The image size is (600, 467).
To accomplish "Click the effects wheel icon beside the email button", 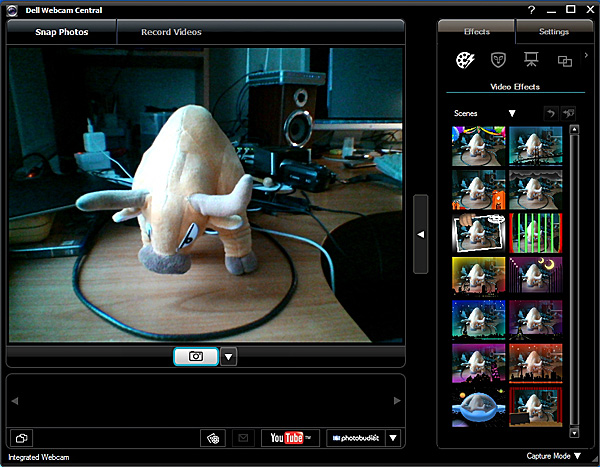I will pyautogui.click(x=211, y=437).
